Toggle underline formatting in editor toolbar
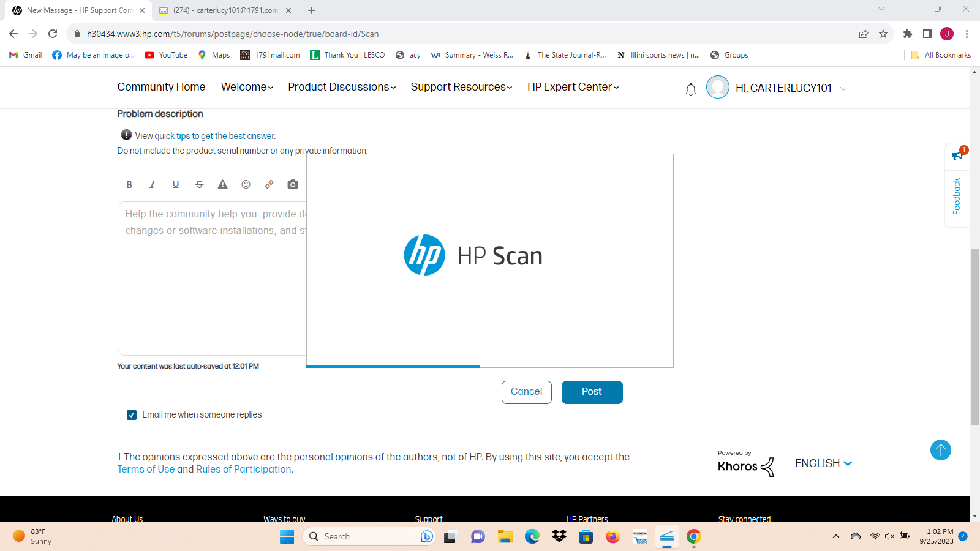980x551 pixels. (176, 184)
